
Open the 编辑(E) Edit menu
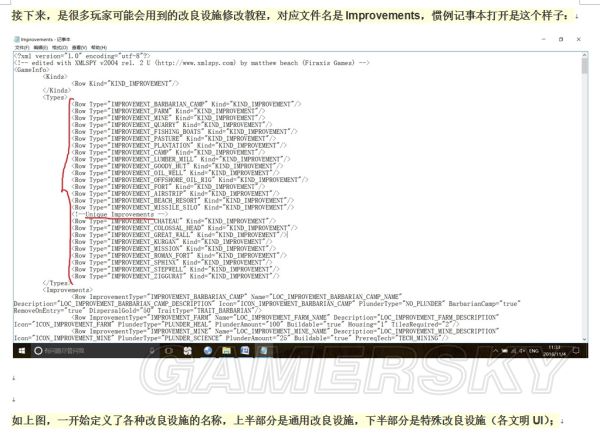(41, 46)
